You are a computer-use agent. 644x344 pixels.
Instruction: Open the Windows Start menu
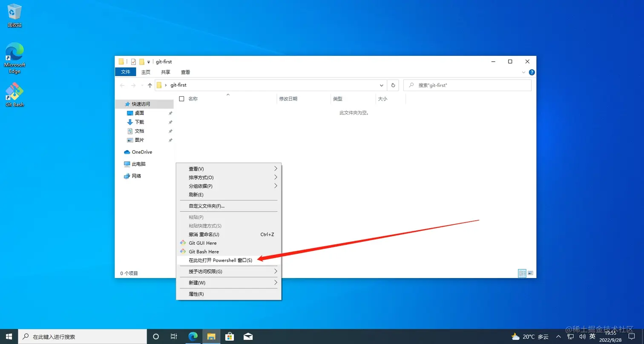point(9,336)
